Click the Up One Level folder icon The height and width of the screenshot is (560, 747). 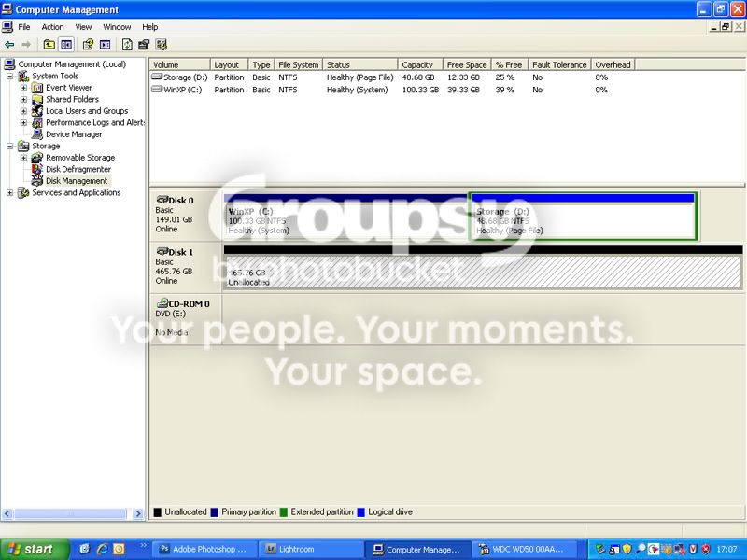point(49,45)
